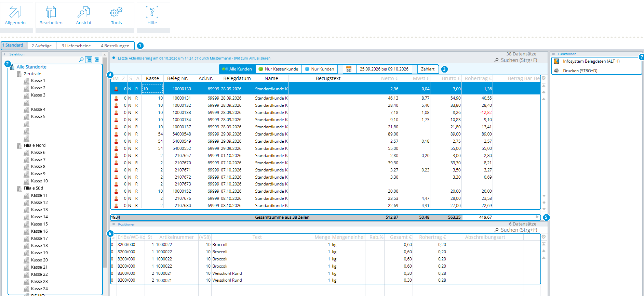Sort by Belegdatum column header
Image resolution: width=644 pixels, height=296 pixels.
tap(237, 78)
